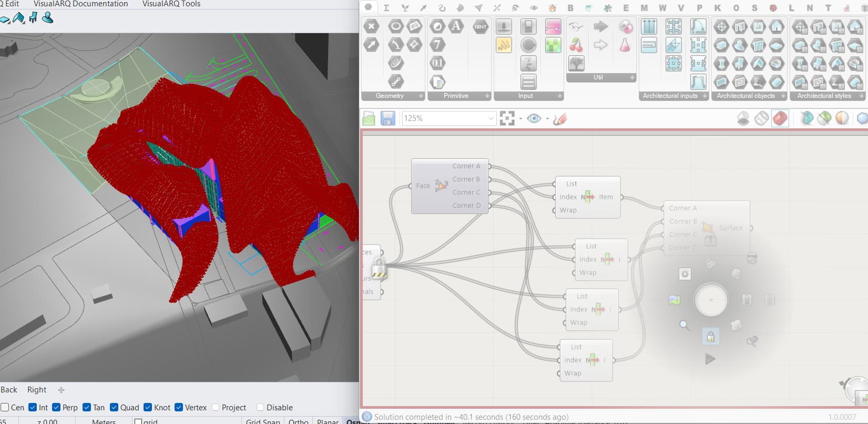Uncheck the Perp object snap
This screenshot has height=424, width=868.
click(56, 407)
